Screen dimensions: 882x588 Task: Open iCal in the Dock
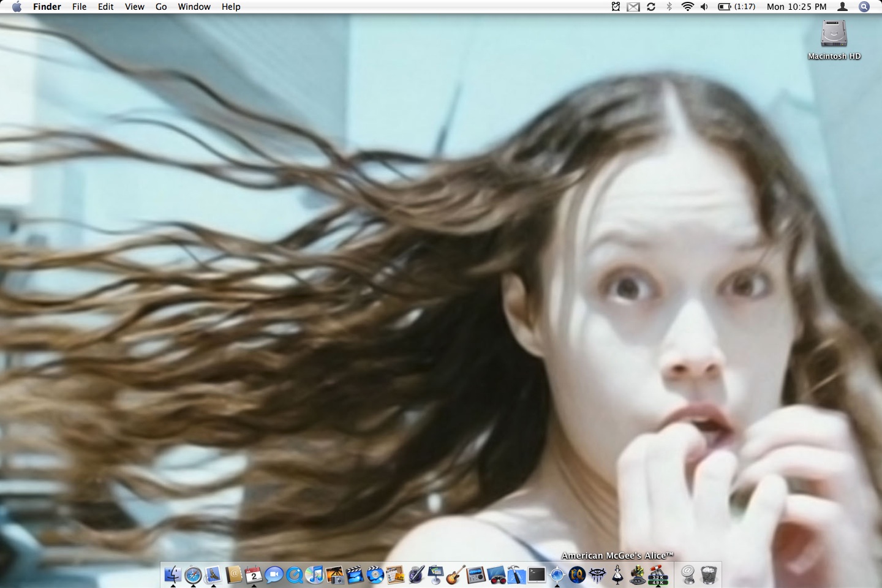254,575
